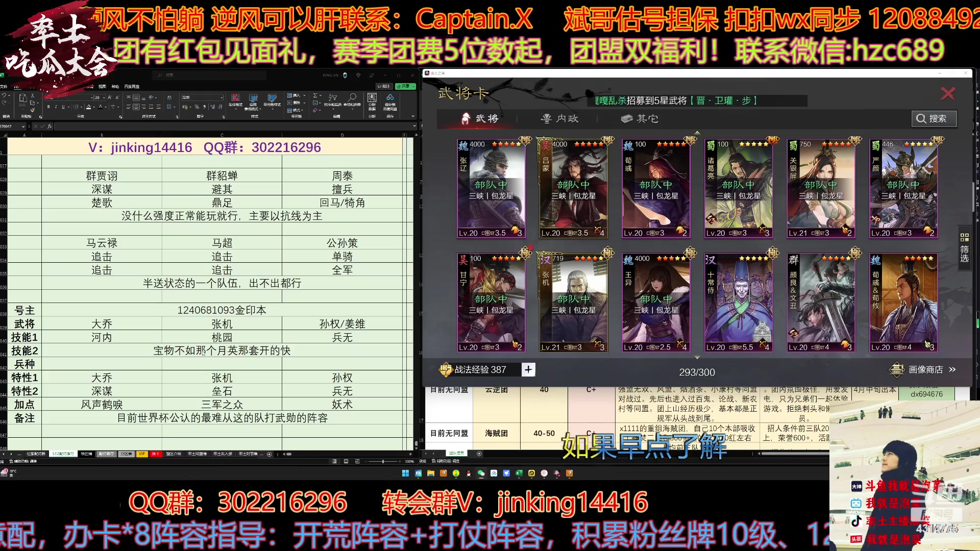Click the Paste clipboard icon in Excel
This screenshot has height=551, width=980.
coord(23,98)
